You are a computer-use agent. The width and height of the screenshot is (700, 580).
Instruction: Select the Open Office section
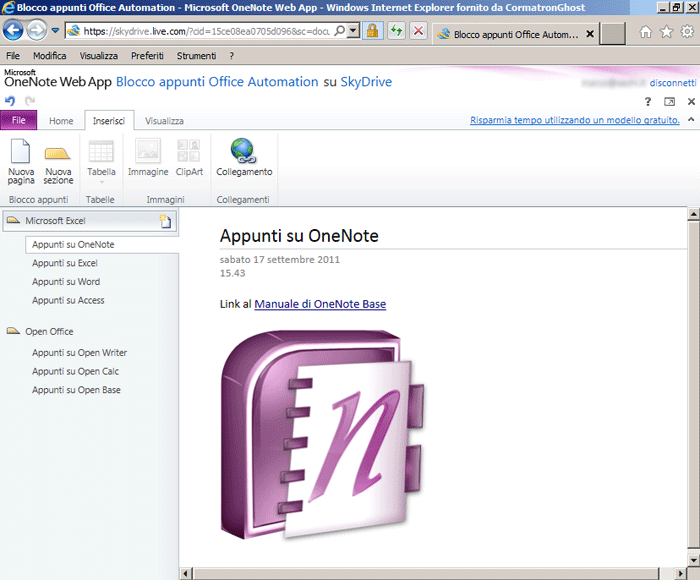[49, 332]
